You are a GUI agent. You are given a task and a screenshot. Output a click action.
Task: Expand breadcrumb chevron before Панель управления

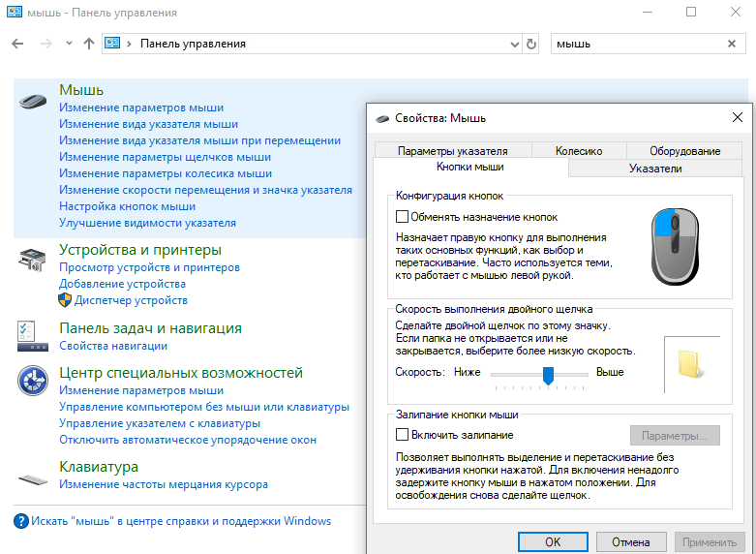pos(129,44)
